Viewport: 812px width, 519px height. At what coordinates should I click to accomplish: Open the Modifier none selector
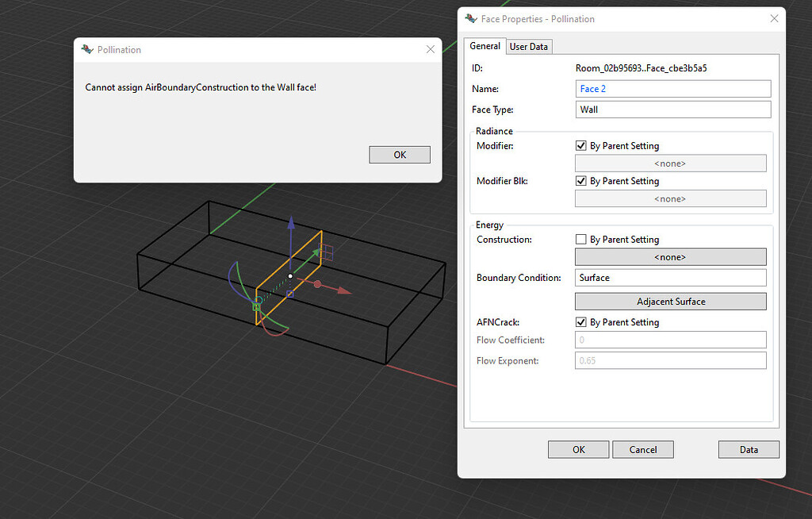(x=670, y=163)
